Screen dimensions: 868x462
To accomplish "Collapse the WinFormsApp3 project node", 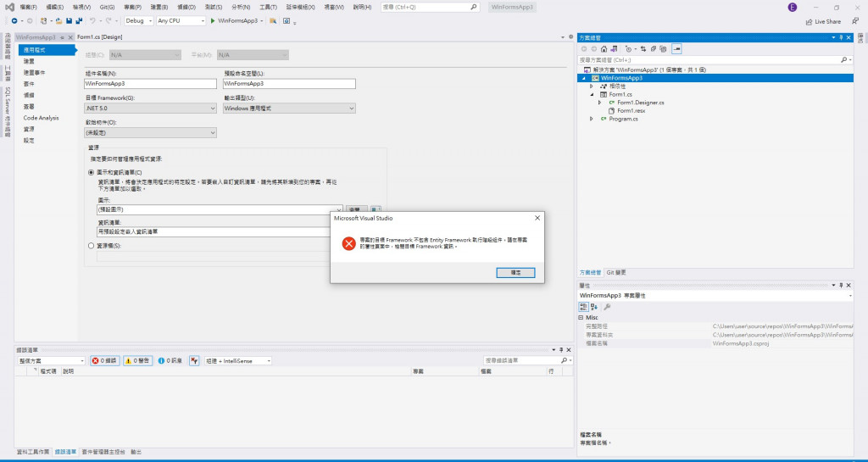I will click(583, 78).
